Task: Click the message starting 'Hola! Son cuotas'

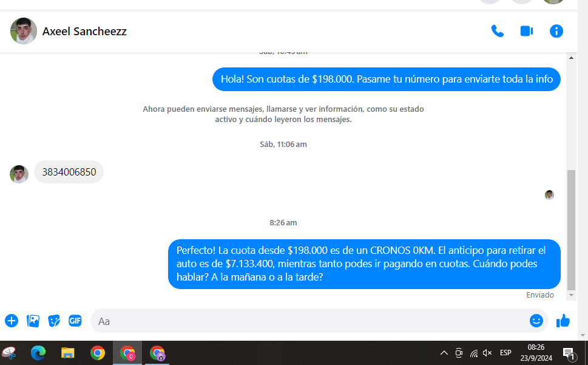Action: pyautogui.click(x=387, y=79)
